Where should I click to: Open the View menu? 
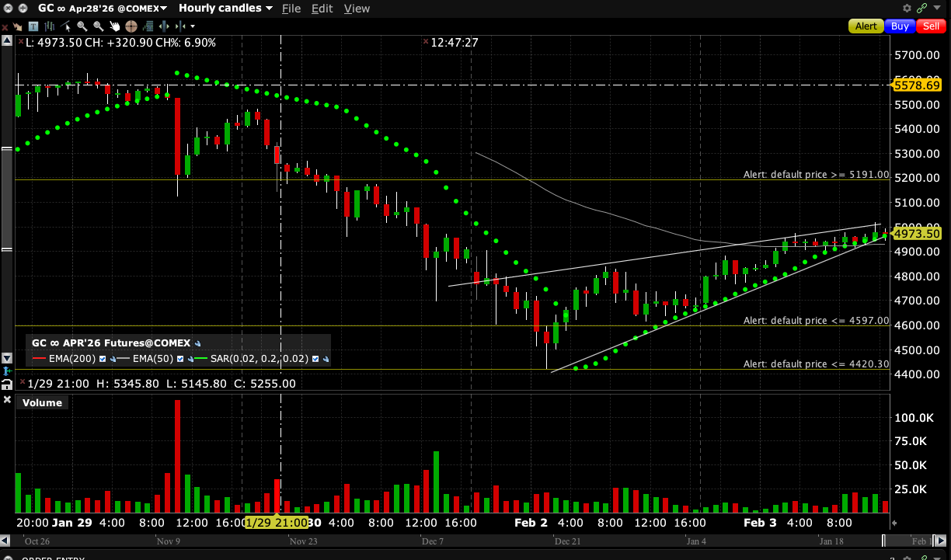(357, 8)
